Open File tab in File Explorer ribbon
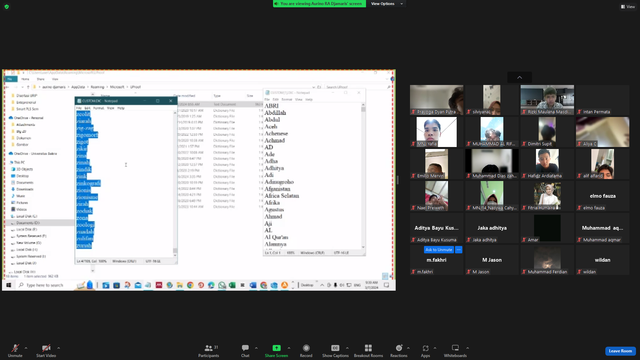Screen dimensions: 640x360 [x=10, y=79]
